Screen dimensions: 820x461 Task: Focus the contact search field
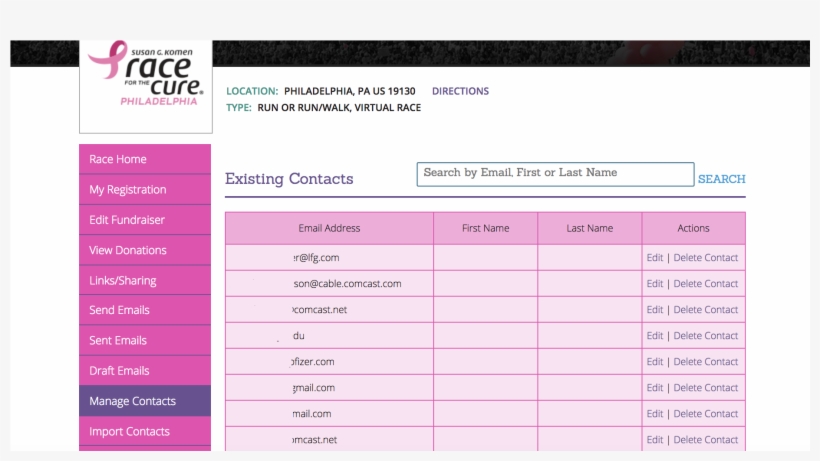[x=555, y=174]
